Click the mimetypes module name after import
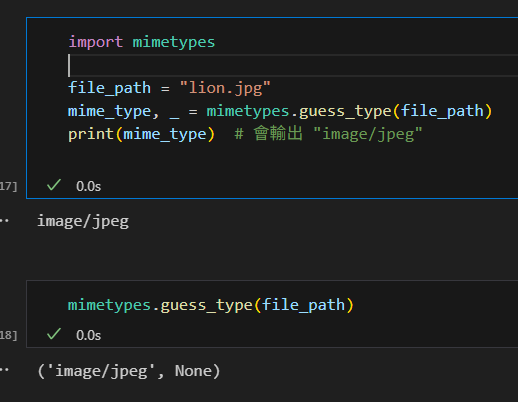The width and height of the screenshot is (518, 402). pos(174,42)
